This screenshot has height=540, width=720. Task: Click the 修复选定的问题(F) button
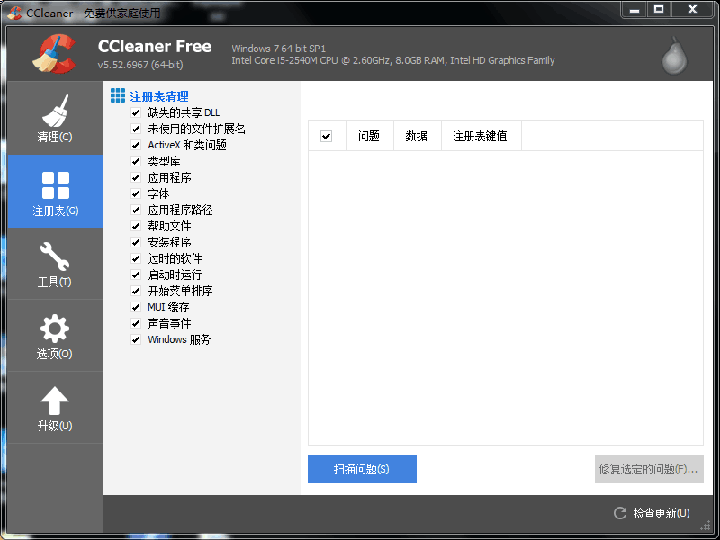click(x=649, y=469)
